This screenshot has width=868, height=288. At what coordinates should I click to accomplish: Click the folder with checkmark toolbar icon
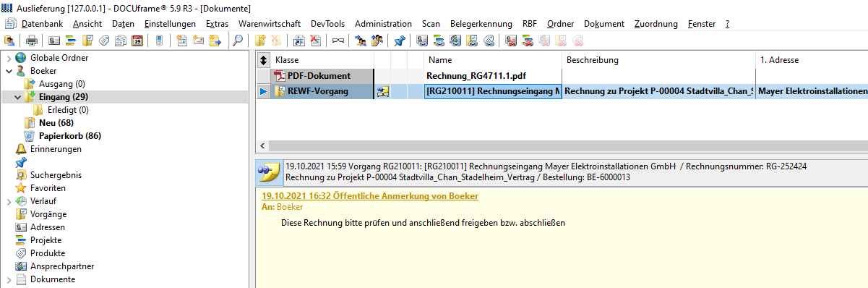[x=87, y=41]
